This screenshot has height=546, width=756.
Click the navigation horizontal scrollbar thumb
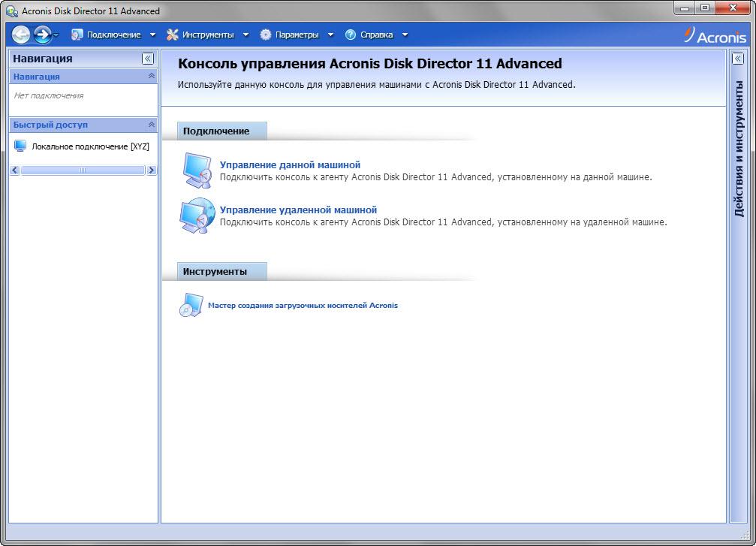(83, 170)
